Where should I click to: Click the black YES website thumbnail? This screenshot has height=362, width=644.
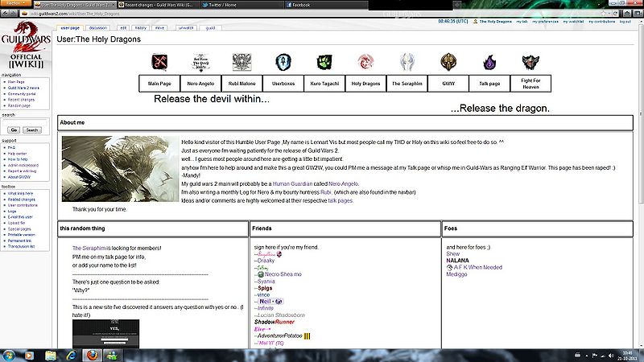click(x=106, y=334)
